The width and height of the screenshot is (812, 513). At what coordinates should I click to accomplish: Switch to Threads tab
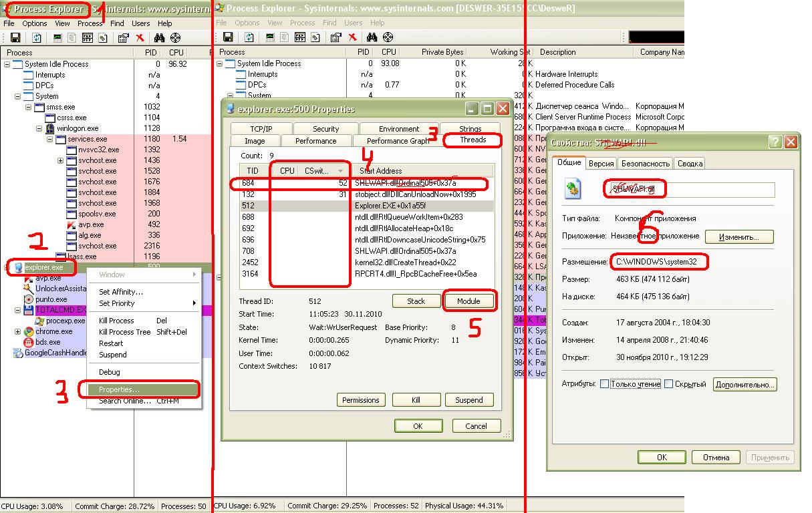(472, 140)
